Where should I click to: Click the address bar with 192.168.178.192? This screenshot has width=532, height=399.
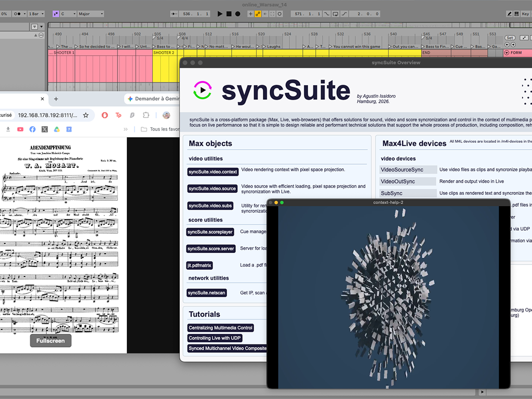click(47, 115)
